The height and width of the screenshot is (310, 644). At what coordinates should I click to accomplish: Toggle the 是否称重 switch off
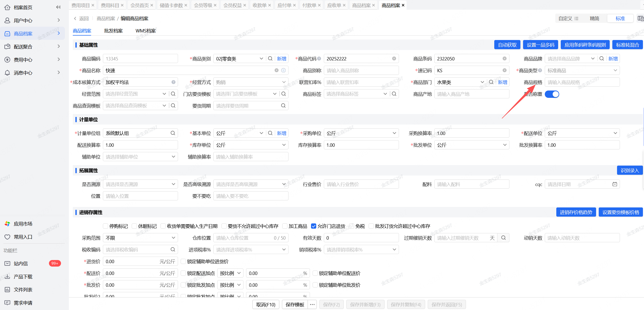coord(552,94)
